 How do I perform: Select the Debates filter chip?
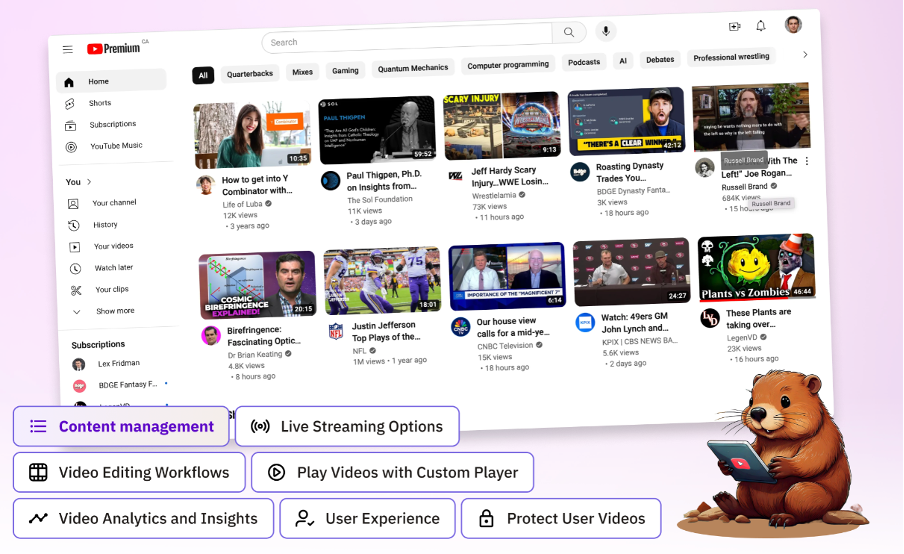pyautogui.click(x=660, y=59)
